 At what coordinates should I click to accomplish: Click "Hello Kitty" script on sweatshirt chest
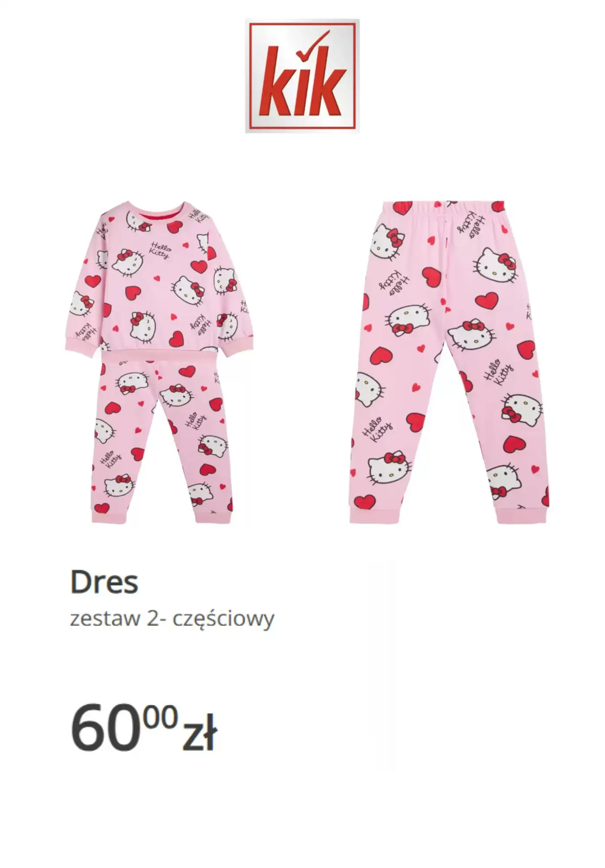click(x=160, y=250)
